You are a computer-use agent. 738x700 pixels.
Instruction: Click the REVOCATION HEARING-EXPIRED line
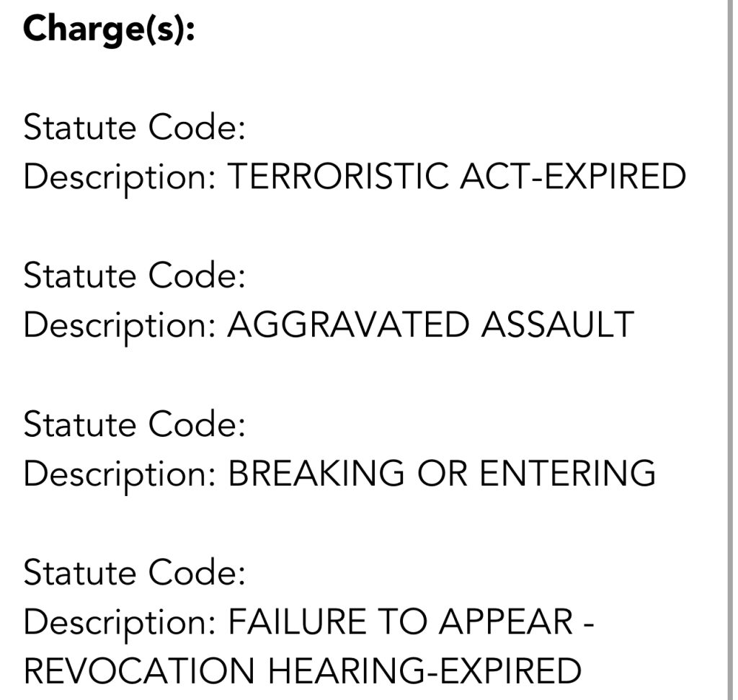pos(302,670)
